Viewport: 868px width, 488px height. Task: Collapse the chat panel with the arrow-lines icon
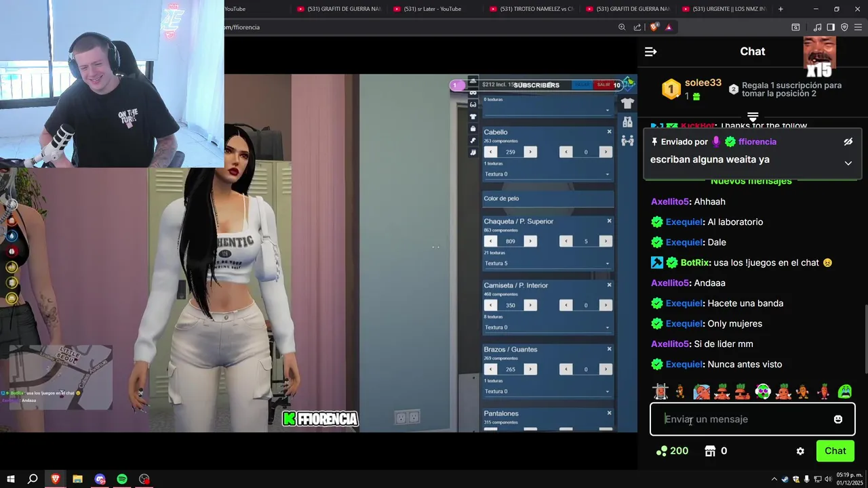tap(650, 52)
